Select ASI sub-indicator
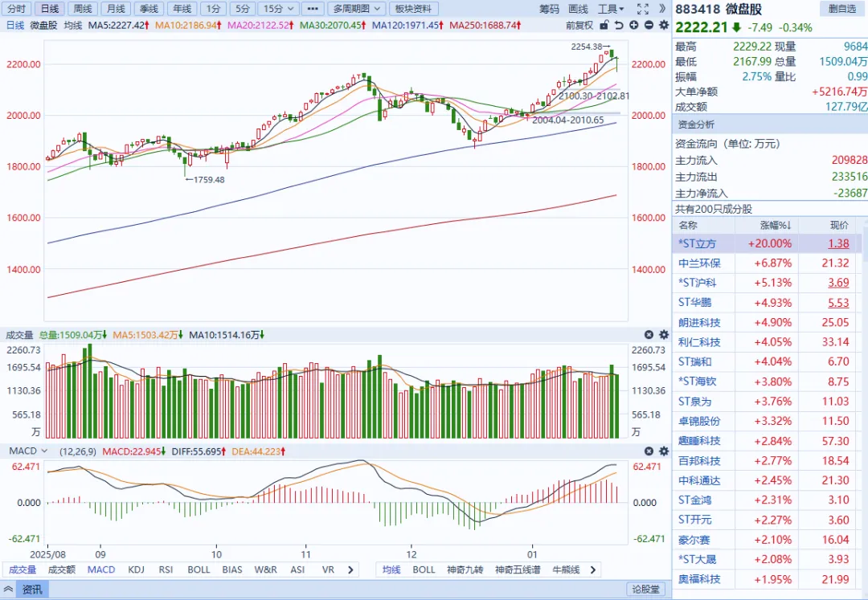This screenshot has width=868, height=600. tap(297, 569)
